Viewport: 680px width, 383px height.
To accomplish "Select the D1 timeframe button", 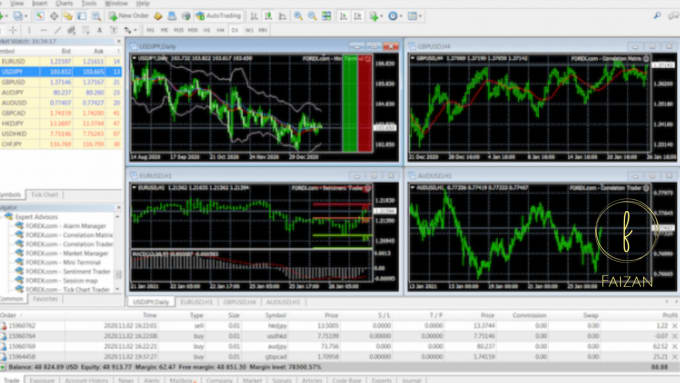I will click(x=235, y=30).
